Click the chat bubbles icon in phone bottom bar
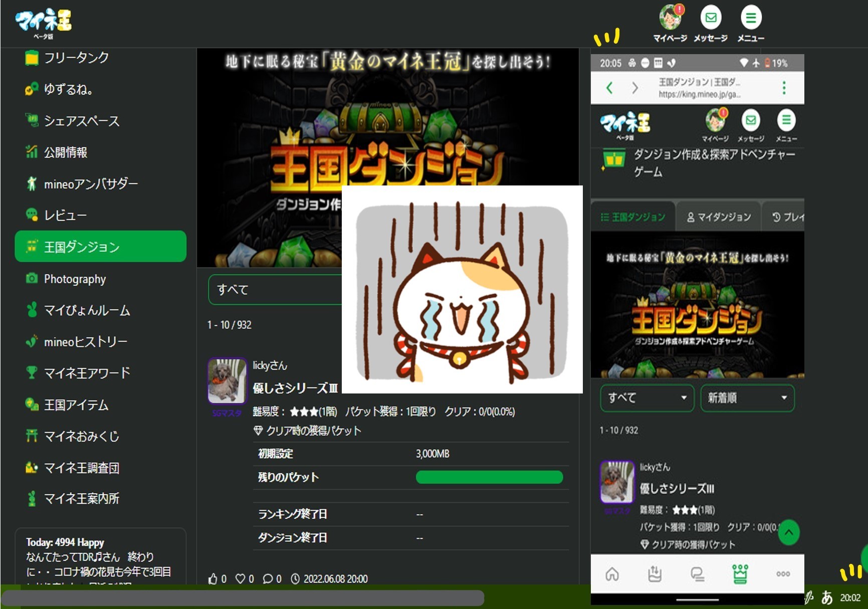The image size is (868, 609). point(697,574)
